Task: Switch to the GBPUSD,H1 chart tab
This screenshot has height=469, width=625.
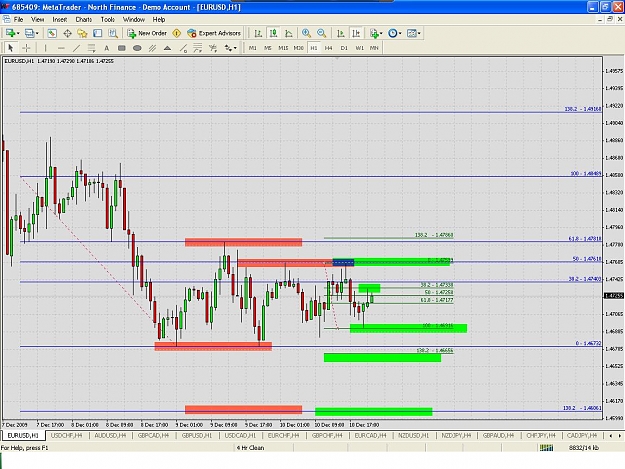Action: (197, 436)
